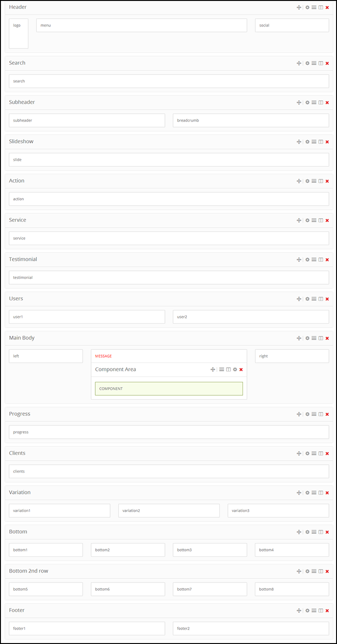Viewport: 337px width, 644px height.
Task: Click the columns layout icon for Action section
Action: pos(321,181)
